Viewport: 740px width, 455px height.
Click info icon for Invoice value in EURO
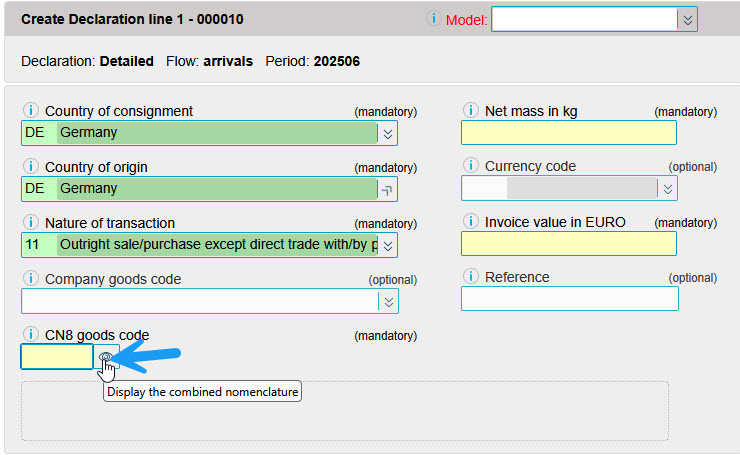pos(470,222)
